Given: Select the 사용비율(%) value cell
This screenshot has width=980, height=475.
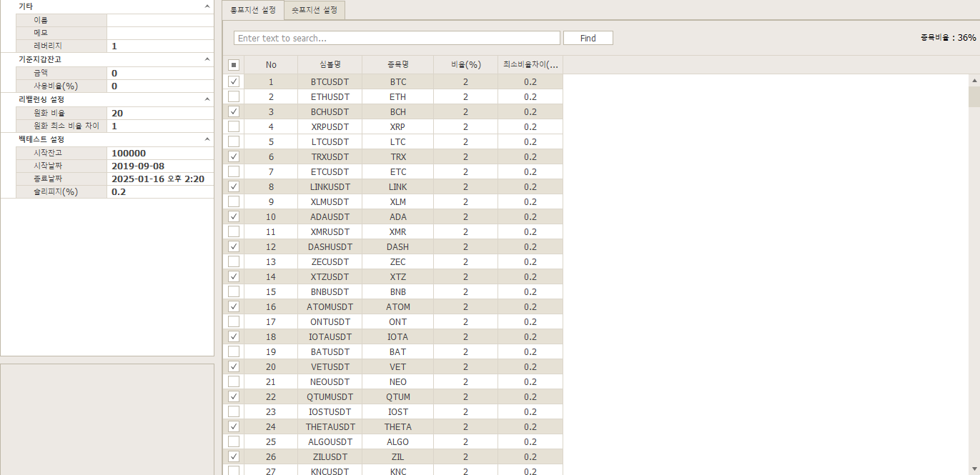Looking at the screenshot, I should click(160, 86).
